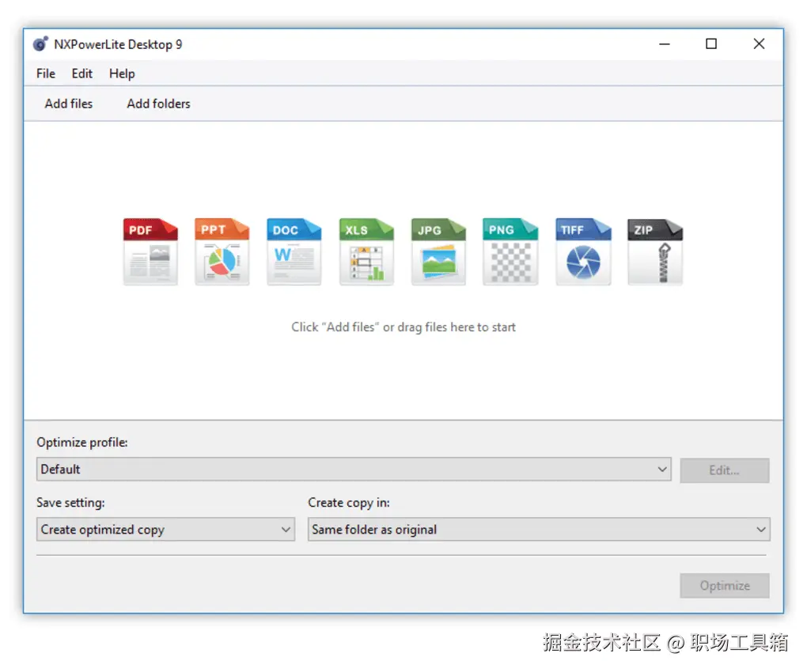Click the XLS spreadsheet file icon

point(366,251)
